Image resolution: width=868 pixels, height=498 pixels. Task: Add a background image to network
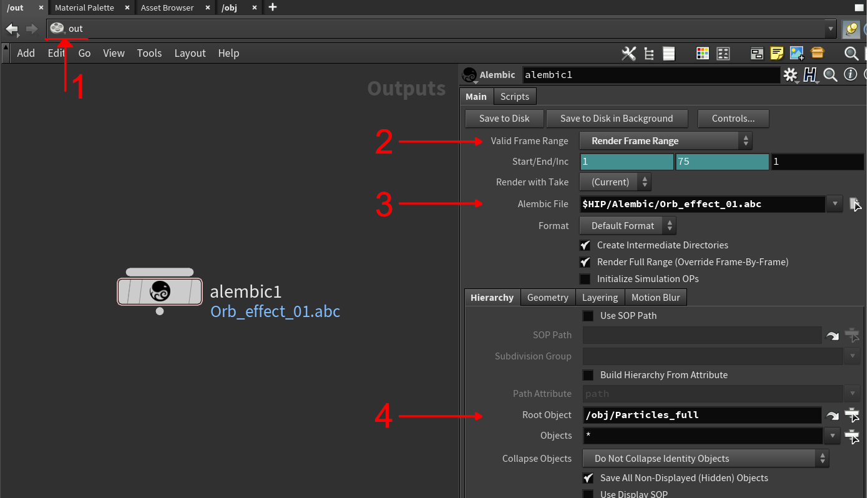coord(796,54)
